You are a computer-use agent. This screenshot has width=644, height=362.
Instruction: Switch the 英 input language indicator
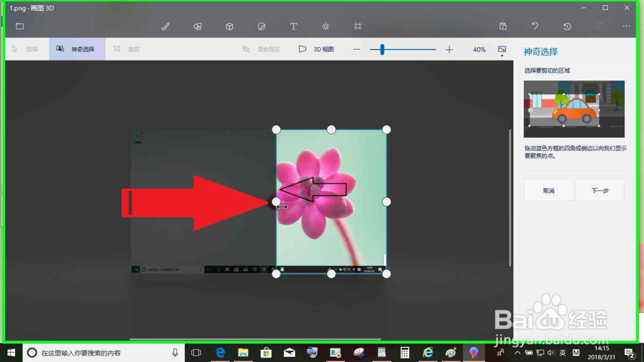pyautogui.click(x=563, y=352)
